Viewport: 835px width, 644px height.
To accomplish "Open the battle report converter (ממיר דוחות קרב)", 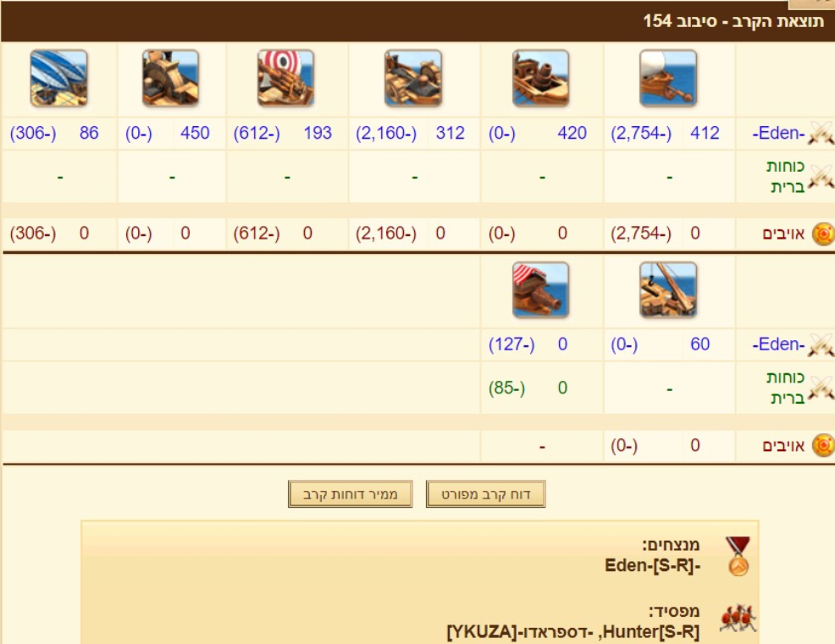I will click(351, 494).
